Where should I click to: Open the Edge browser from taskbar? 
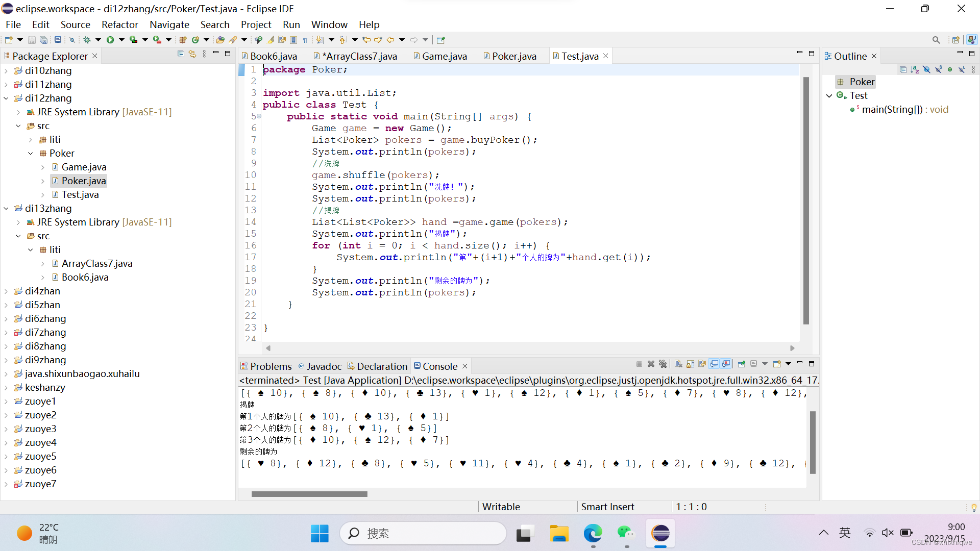[x=593, y=534]
